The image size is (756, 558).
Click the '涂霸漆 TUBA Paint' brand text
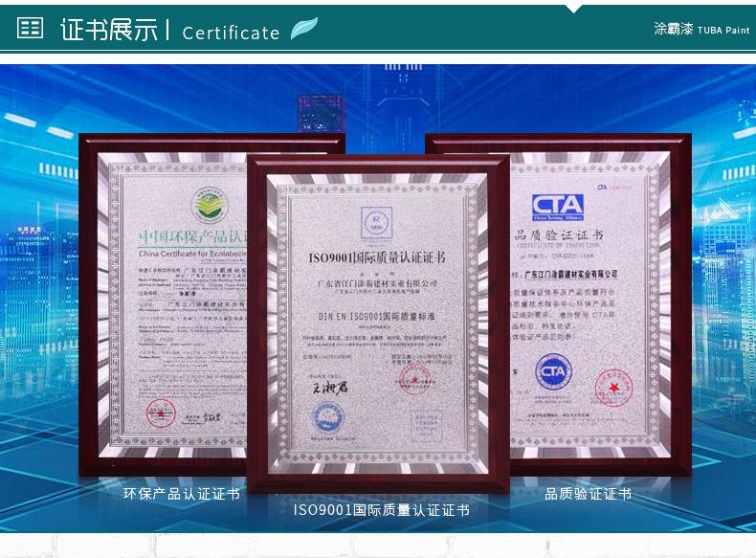(701, 30)
